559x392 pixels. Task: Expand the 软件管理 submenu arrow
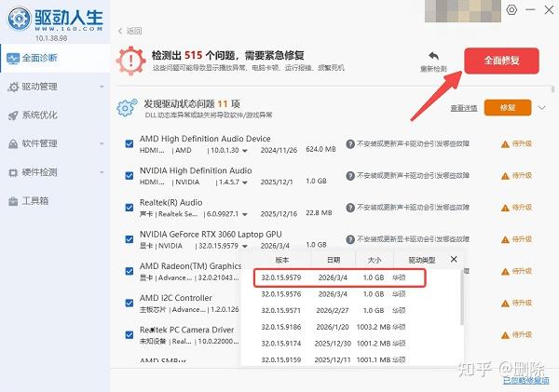[102, 143]
